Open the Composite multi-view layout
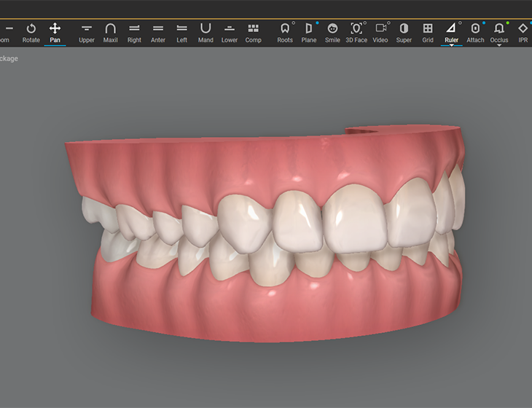This screenshot has width=532, height=408. [x=253, y=32]
